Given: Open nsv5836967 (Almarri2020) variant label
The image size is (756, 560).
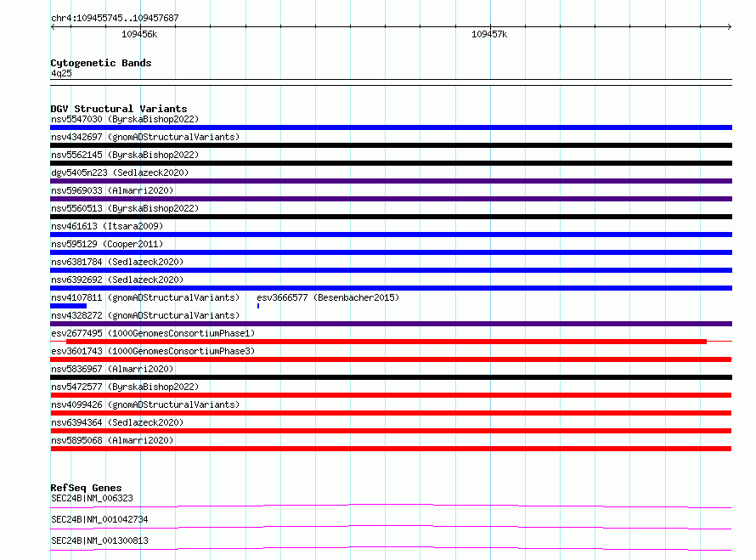Looking at the screenshot, I should (112, 369).
